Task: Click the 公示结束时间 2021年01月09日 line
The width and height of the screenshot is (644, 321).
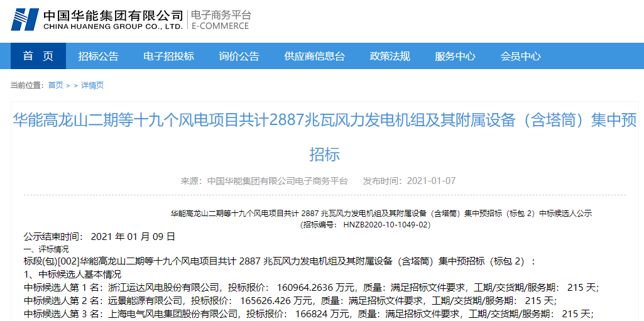Action: tap(99, 236)
